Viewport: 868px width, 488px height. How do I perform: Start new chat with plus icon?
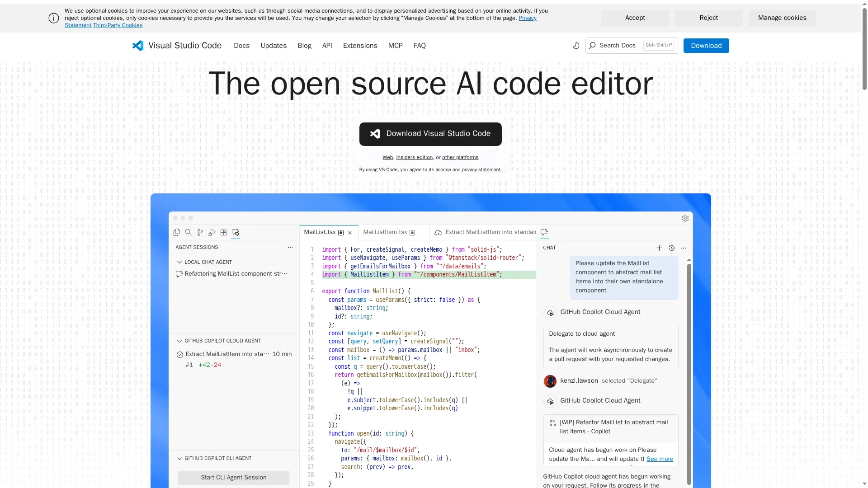pyautogui.click(x=659, y=248)
